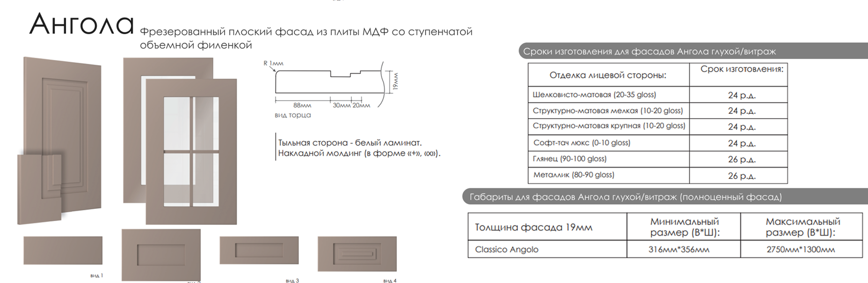Click the 24 р.д. value for Структурно-матовая мелкая

[x=742, y=111]
